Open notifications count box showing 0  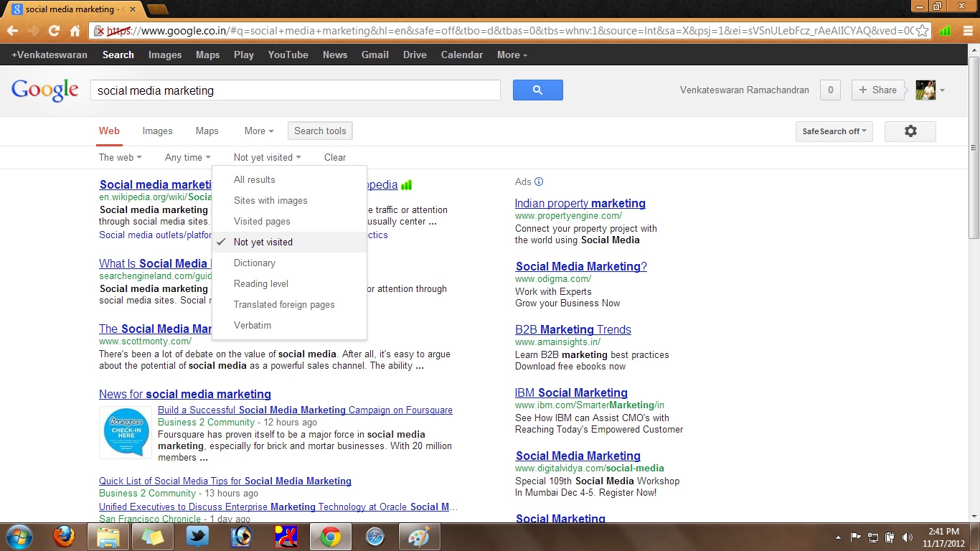click(830, 90)
